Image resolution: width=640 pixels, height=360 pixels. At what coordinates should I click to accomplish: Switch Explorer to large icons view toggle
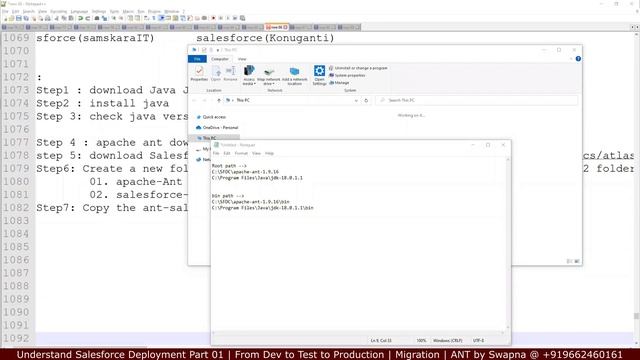(577, 261)
